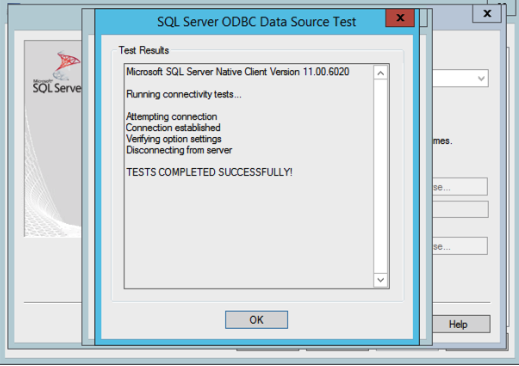Click the scroll up arrow in Test Results

[381, 73]
